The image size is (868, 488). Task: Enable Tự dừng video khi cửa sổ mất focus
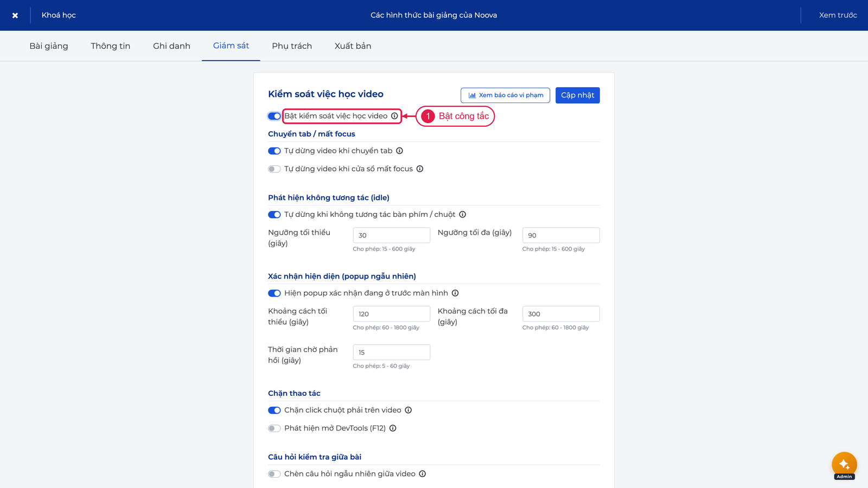pos(275,169)
